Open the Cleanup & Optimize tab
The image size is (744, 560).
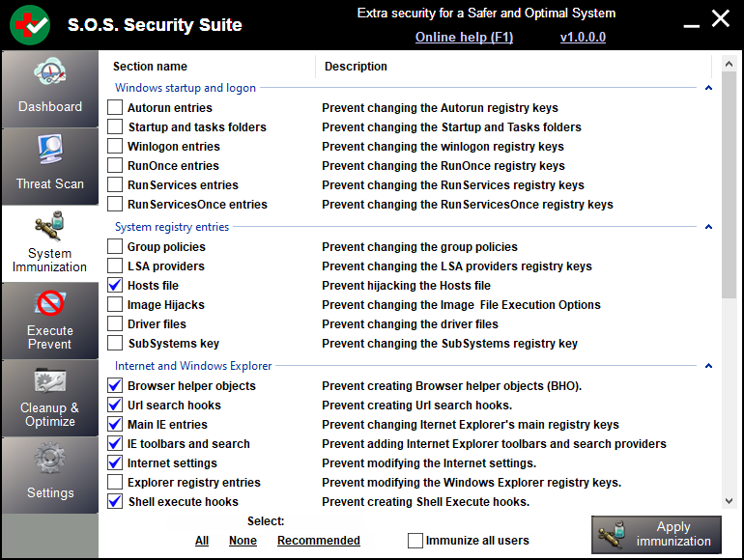pos(50,399)
